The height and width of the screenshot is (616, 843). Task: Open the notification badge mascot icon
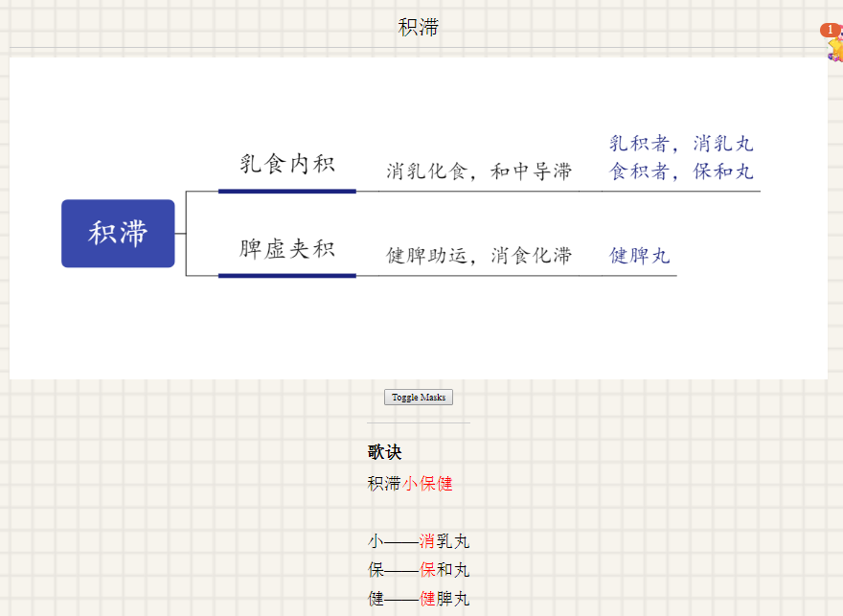[832, 41]
